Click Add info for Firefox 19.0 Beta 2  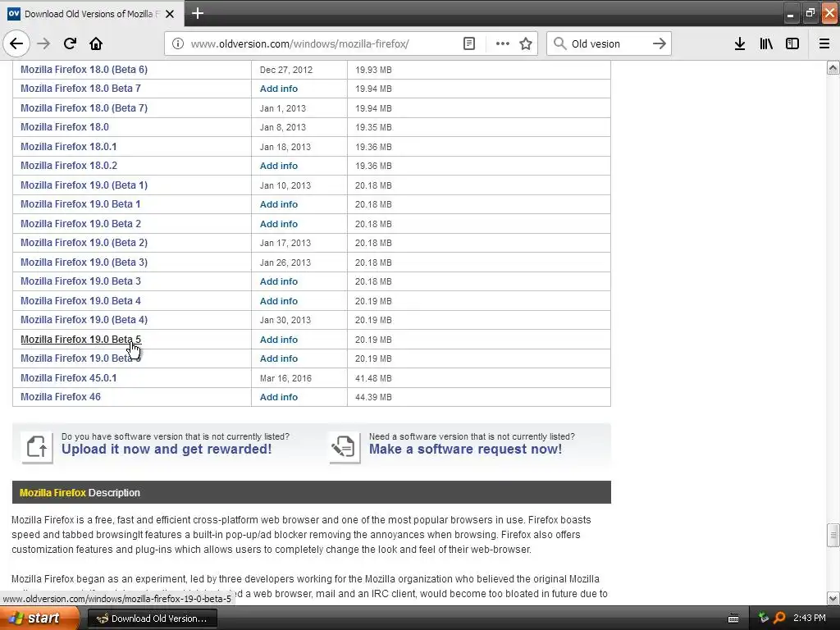(x=279, y=224)
